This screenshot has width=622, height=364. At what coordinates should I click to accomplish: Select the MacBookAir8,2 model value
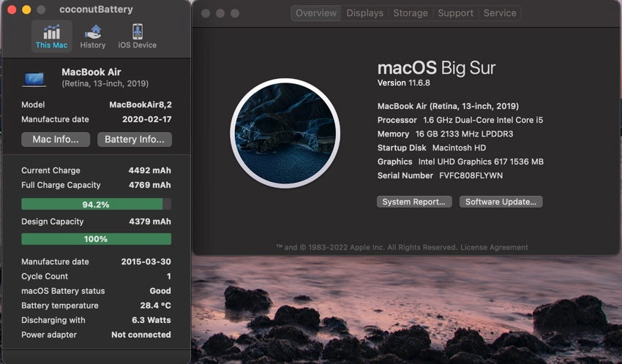(140, 105)
